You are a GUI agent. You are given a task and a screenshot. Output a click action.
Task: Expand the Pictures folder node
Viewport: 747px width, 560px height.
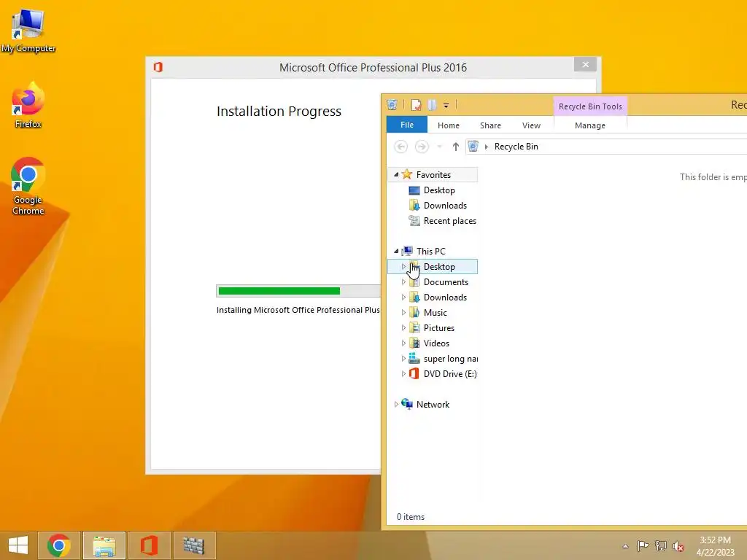tap(403, 327)
